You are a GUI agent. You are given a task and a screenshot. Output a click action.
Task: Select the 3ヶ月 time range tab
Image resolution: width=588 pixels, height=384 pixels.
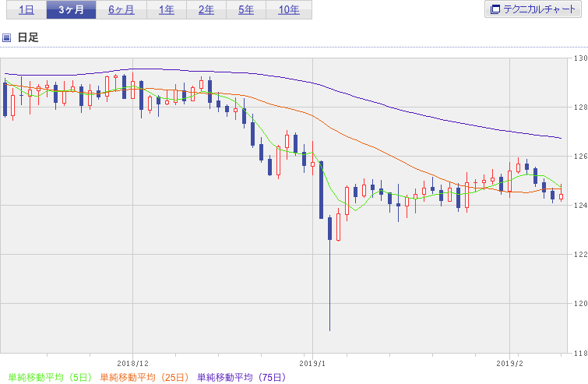[71, 10]
